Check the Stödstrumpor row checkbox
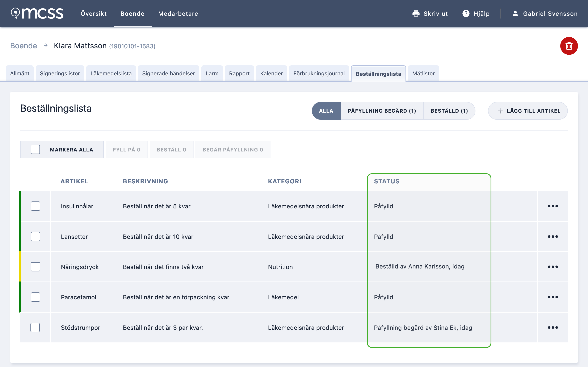The width and height of the screenshot is (588, 367). coord(35,328)
